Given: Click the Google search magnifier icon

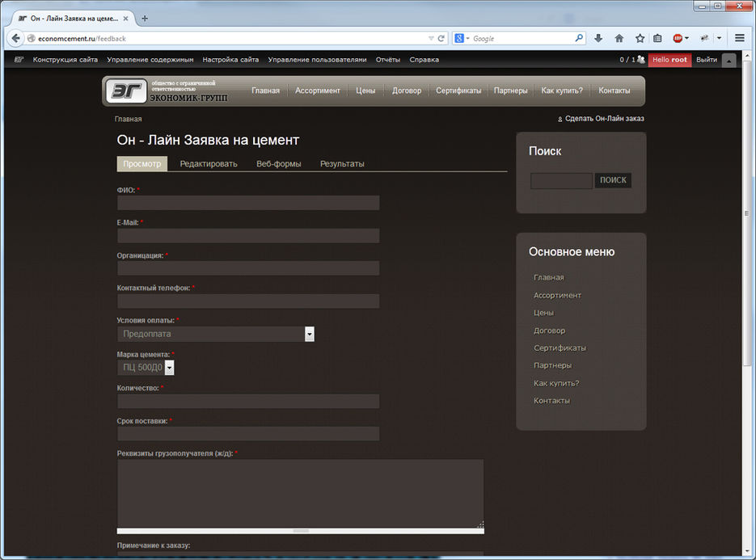Looking at the screenshot, I should 579,38.
